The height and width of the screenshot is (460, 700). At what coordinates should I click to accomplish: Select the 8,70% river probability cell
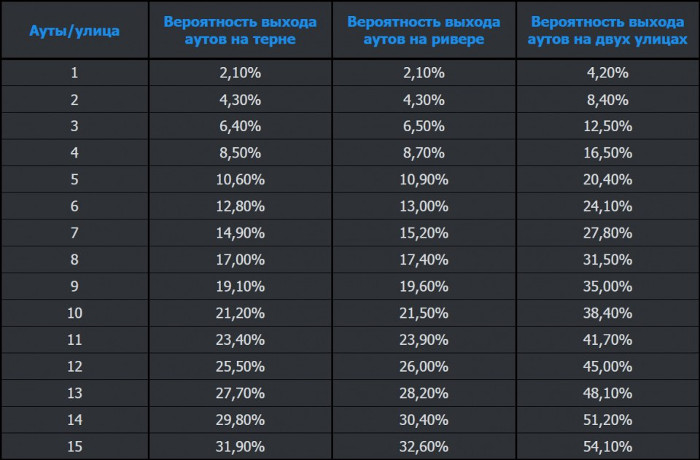click(x=423, y=152)
